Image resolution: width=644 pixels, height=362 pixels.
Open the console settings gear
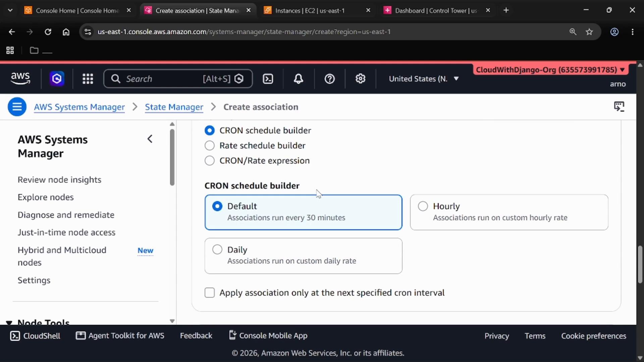[x=361, y=79]
